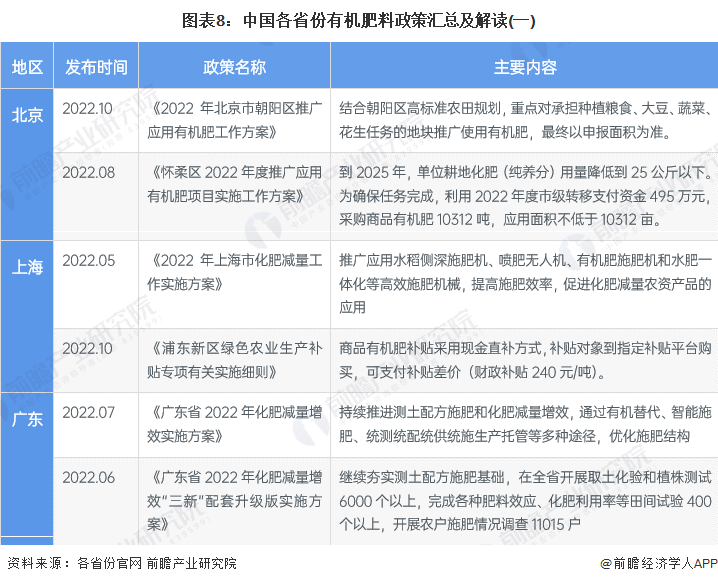
Task: Click the 政策名称 column header
Action: (235, 67)
